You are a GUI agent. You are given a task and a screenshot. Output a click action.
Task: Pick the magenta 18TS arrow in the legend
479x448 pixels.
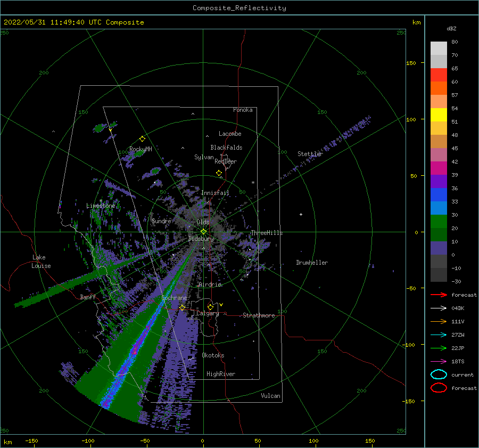coord(439,362)
